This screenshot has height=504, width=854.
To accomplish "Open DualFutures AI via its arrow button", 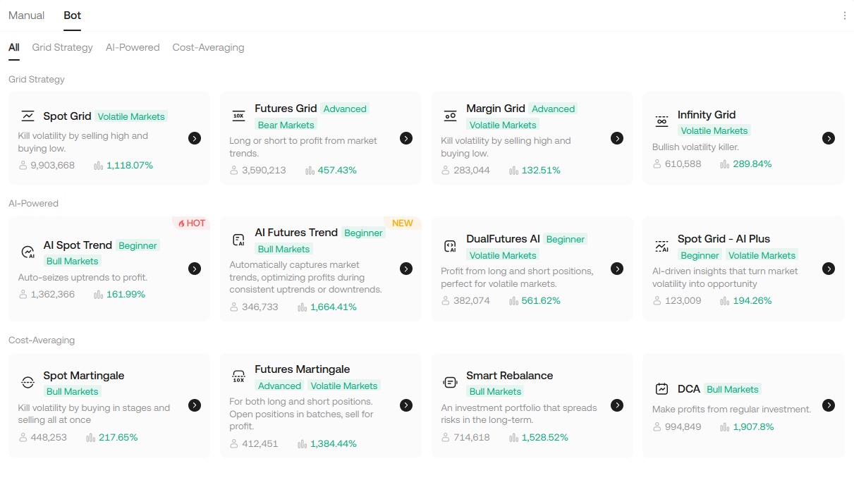I will point(617,269).
